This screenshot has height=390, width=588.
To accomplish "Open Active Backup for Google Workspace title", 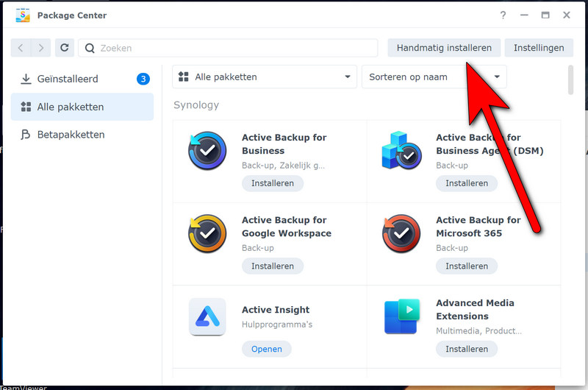I will 287,227.
